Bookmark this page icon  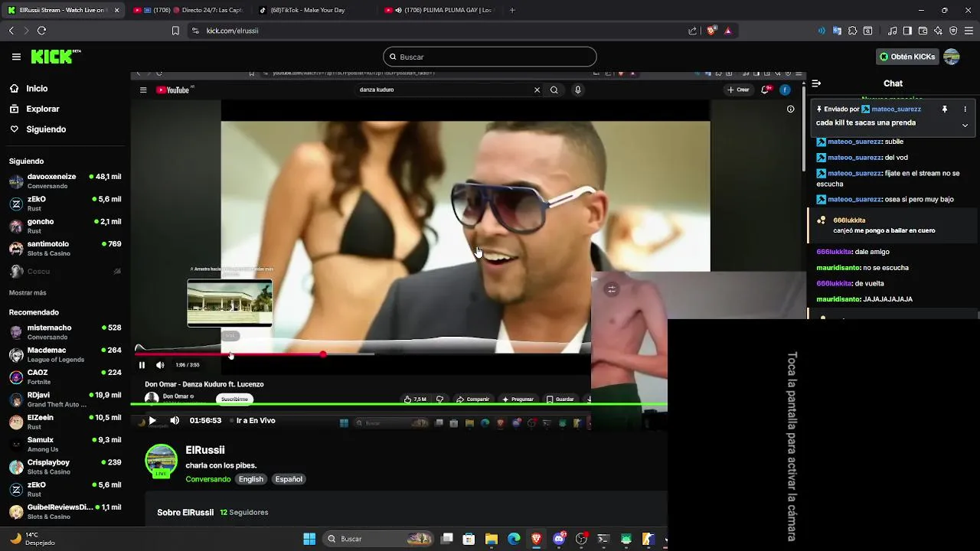(x=175, y=31)
